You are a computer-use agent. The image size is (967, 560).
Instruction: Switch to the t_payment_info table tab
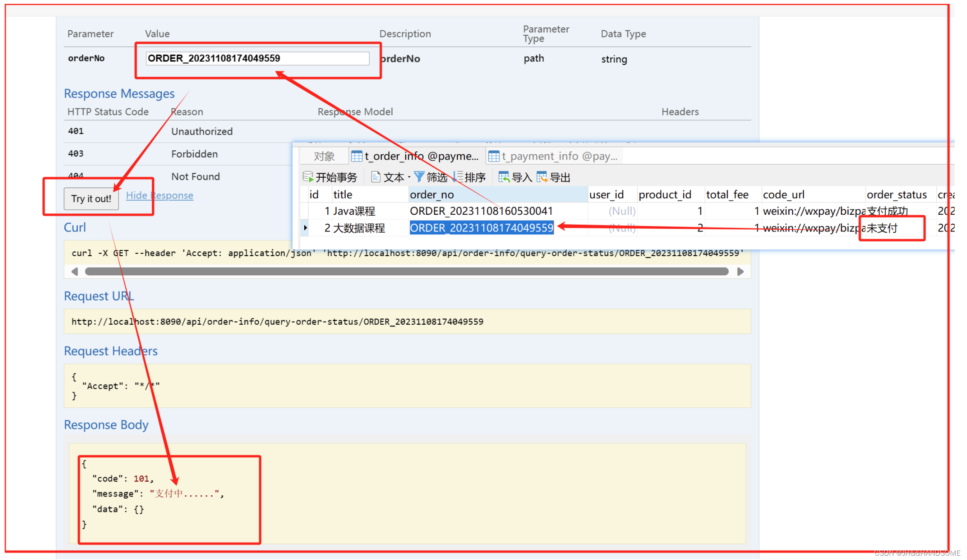[x=553, y=156]
